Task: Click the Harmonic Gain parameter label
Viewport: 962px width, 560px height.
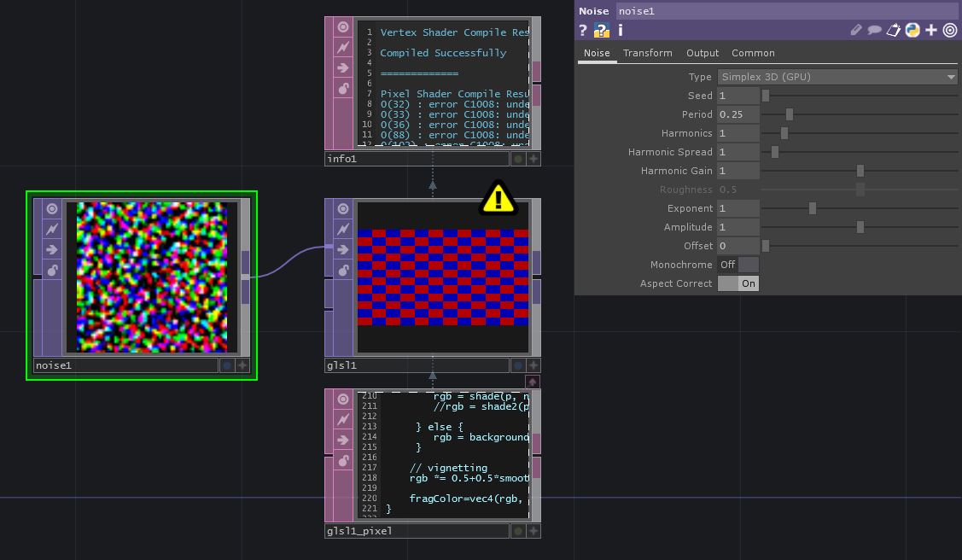Action: [676, 171]
